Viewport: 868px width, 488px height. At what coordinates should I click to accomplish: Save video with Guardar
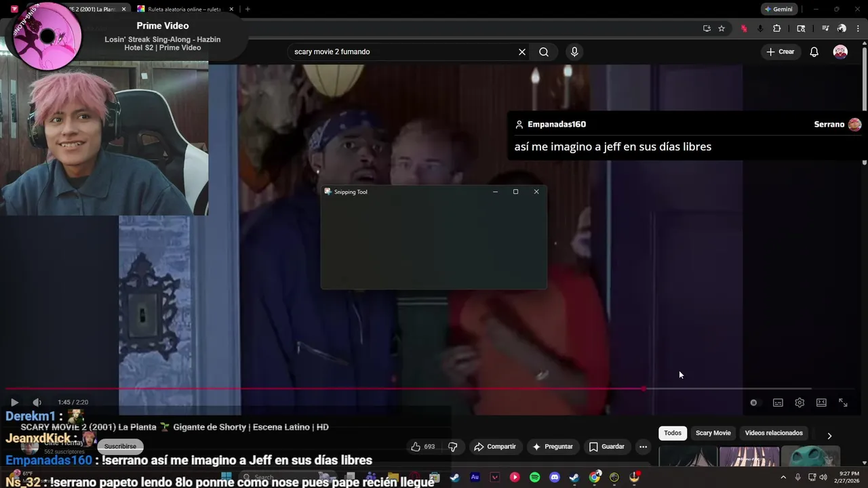[606, 447]
